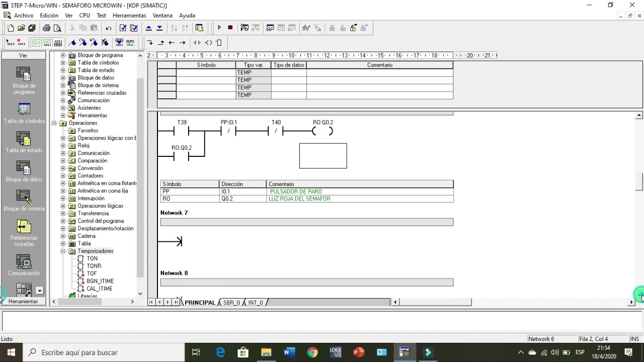Viewport: 644px width, 362px height.
Task: Draw a line to the right
Action: coord(183,43)
